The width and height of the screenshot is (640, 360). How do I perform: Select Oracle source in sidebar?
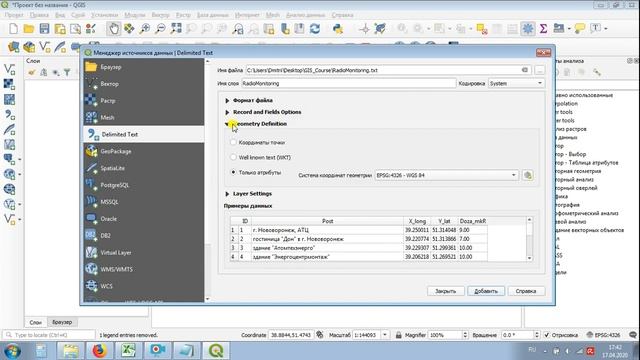tap(144, 219)
